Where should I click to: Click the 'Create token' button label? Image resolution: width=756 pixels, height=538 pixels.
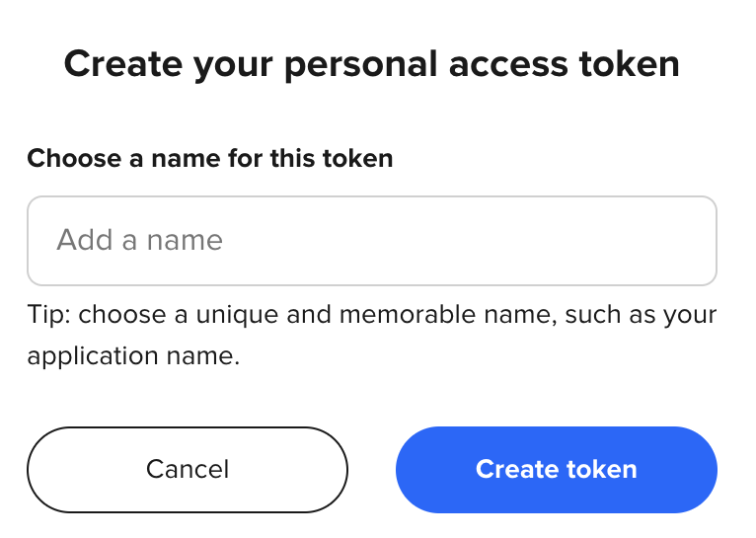coord(556,470)
